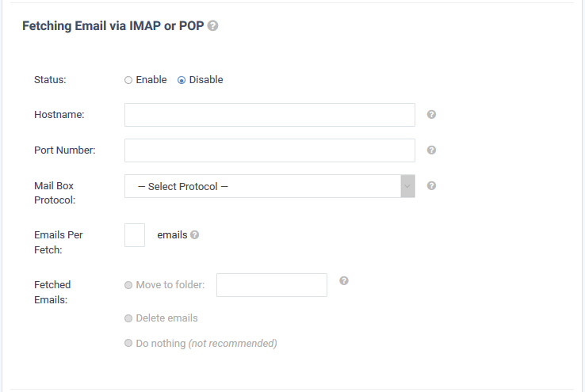
Task: Open the Hostname help tooltip icon
Action: coord(431,114)
